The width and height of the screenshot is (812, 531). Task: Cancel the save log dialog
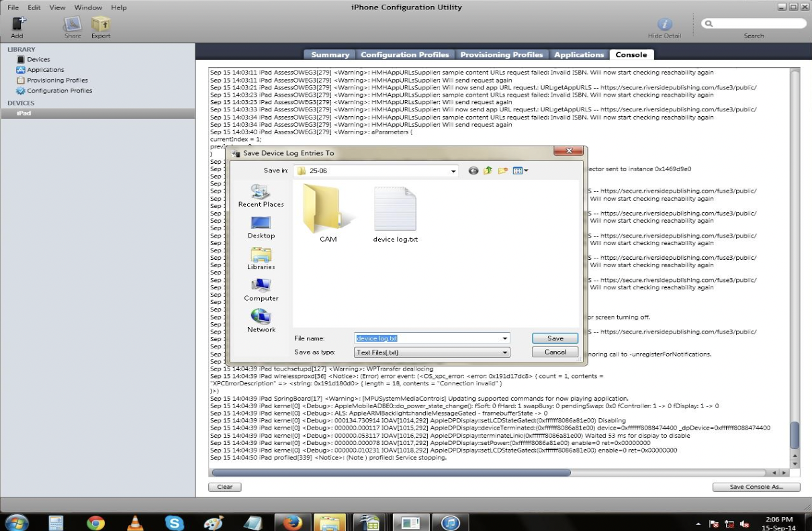click(x=555, y=352)
